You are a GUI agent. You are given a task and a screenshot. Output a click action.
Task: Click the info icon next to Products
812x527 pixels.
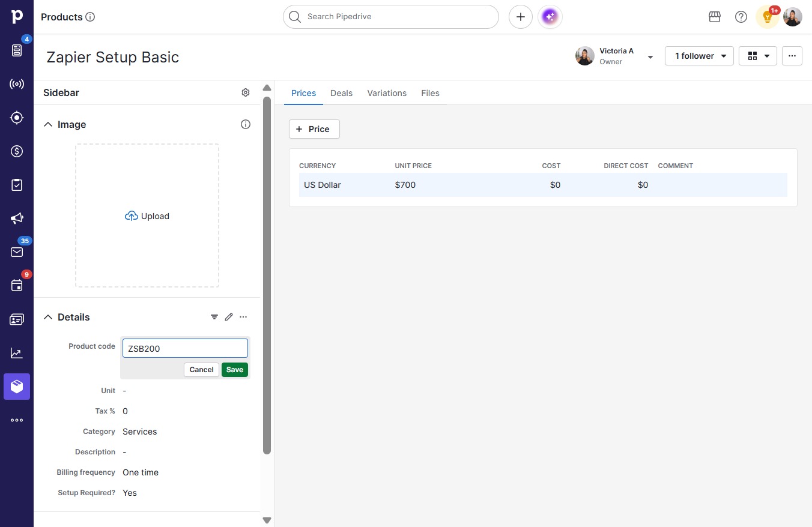(91, 17)
